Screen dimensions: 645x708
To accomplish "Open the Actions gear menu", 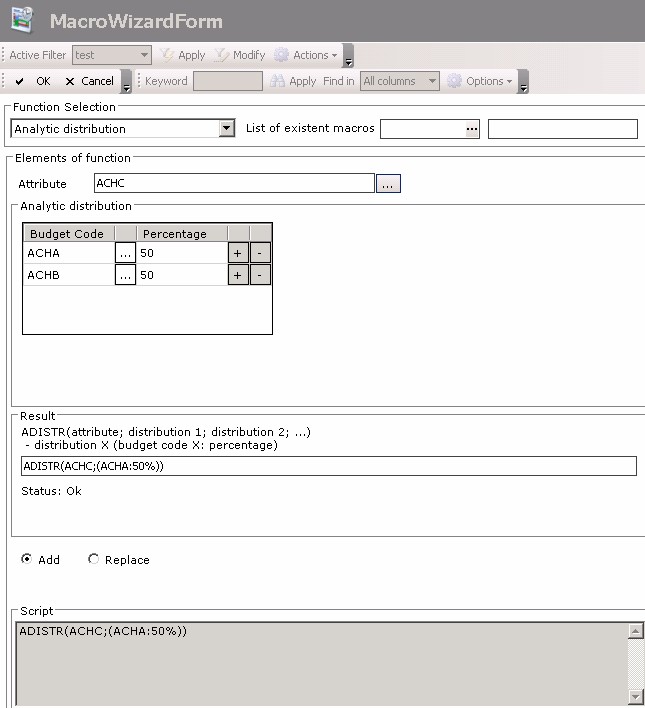I will tap(304, 55).
